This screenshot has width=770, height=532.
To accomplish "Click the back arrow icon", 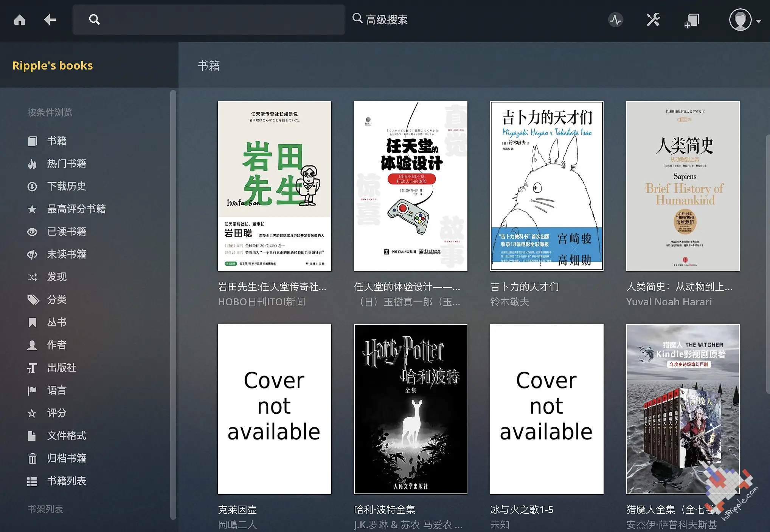I will (x=50, y=20).
